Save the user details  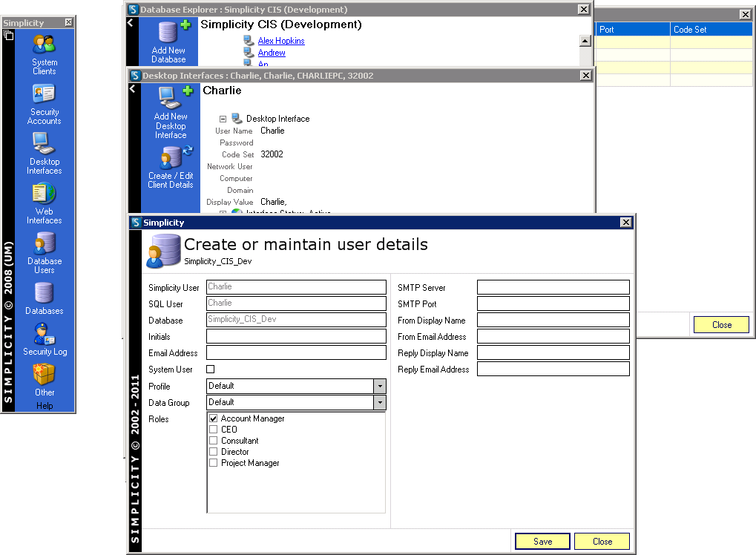pos(542,541)
